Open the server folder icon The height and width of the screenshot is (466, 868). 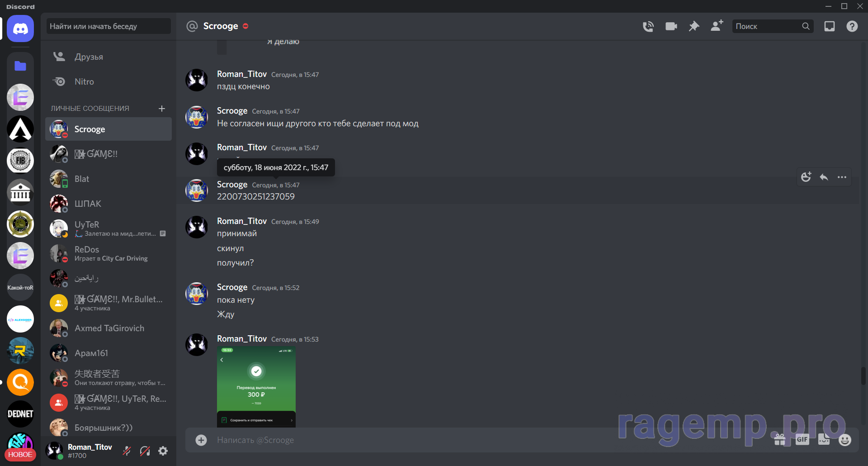click(20, 66)
